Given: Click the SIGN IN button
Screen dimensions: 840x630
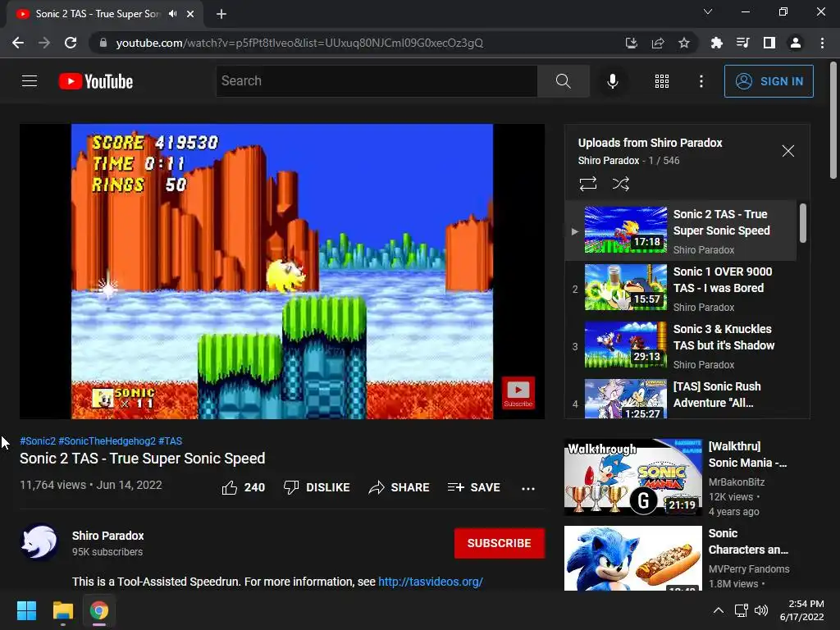Looking at the screenshot, I should point(768,81).
